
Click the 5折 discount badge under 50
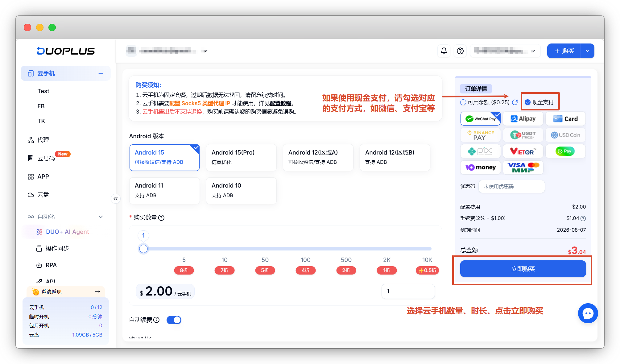[265, 271]
